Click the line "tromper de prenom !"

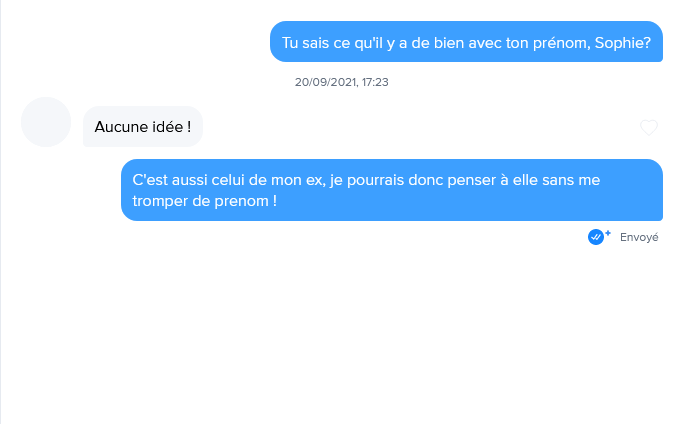tap(204, 200)
